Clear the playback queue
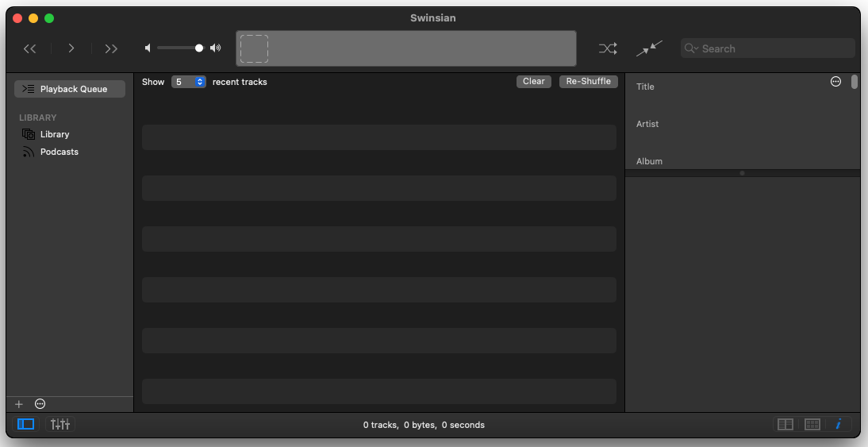This screenshot has width=868, height=447. tap(534, 82)
